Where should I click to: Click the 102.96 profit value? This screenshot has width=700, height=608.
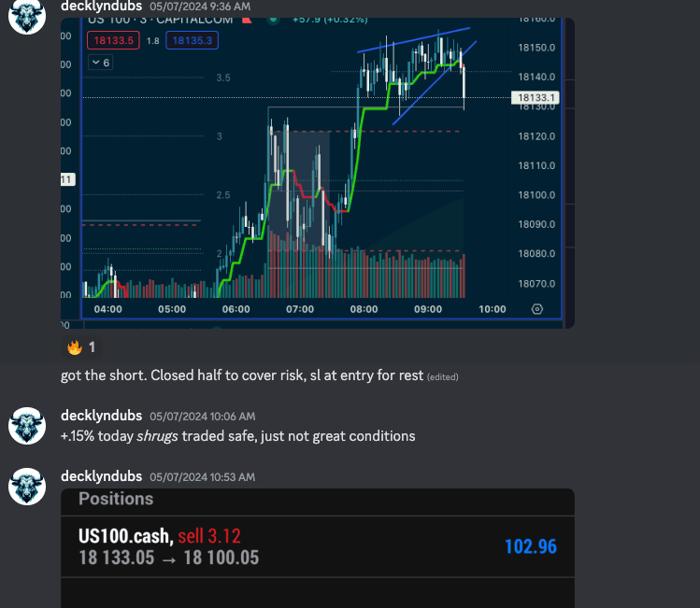click(x=530, y=546)
